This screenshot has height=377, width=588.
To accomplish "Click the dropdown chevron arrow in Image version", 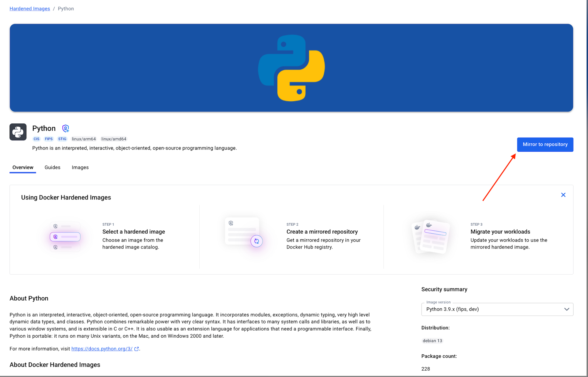I will click(x=567, y=309).
